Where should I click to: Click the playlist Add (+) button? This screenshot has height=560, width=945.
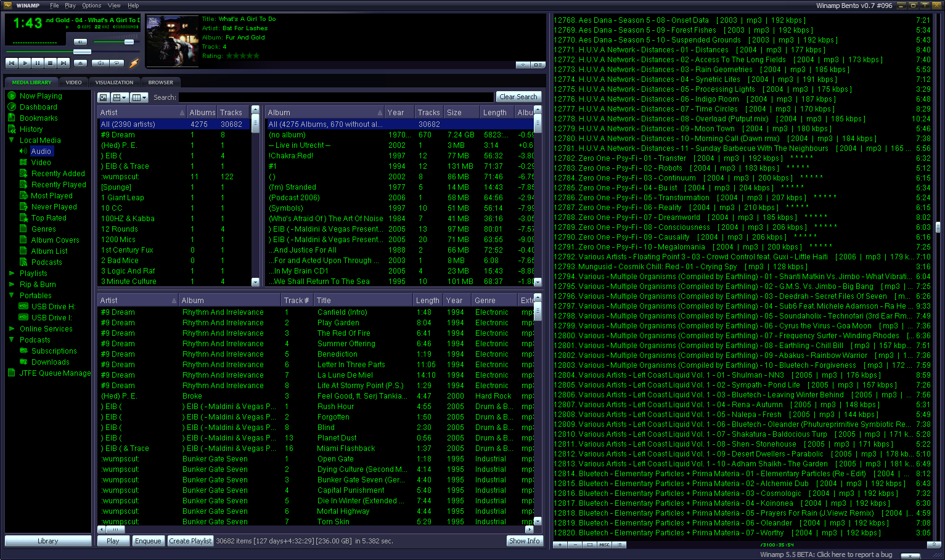click(560, 545)
